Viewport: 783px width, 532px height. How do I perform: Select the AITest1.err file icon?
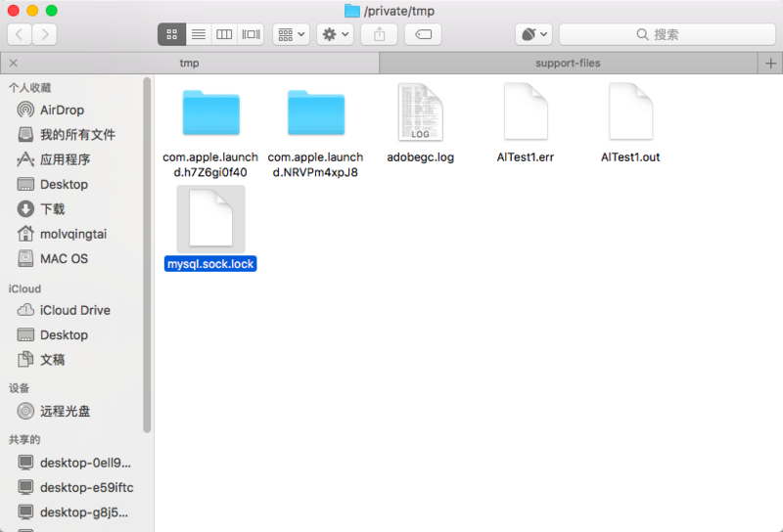point(526,111)
